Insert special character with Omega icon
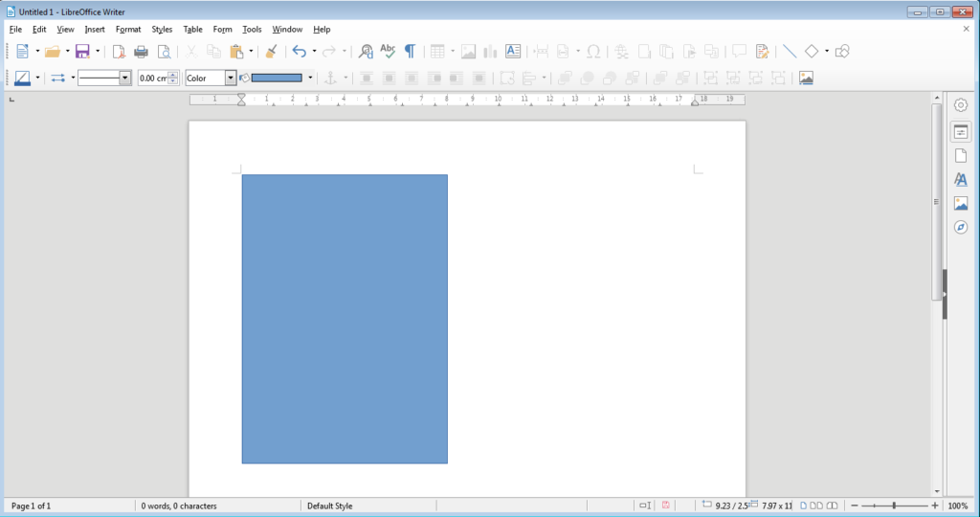The height and width of the screenshot is (517, 980). click(x=593, y=52)
